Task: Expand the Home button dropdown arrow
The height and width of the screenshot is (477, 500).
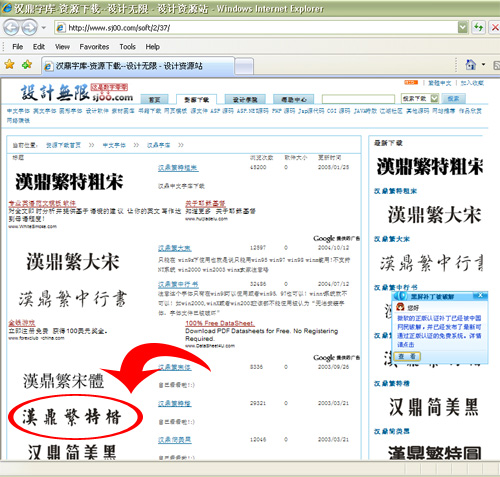Action: click(484, 65)
